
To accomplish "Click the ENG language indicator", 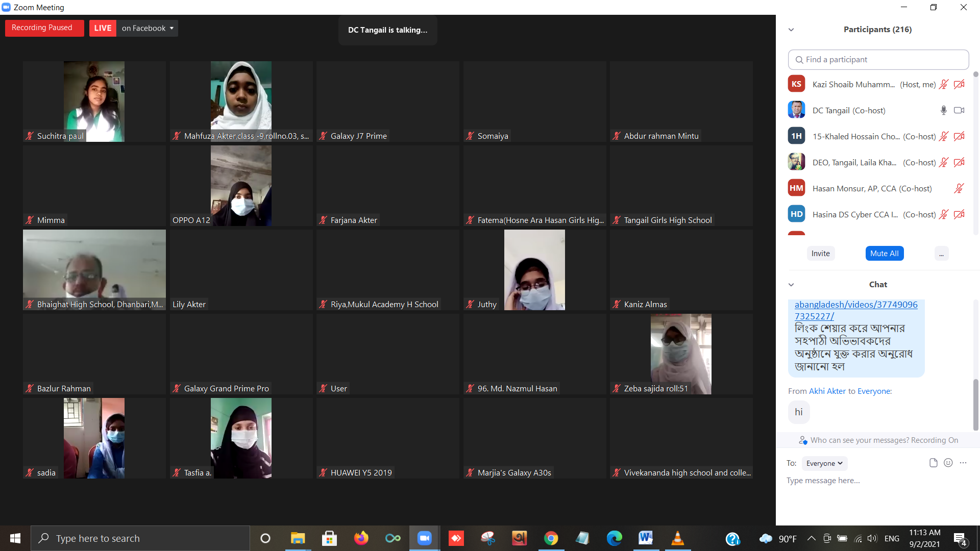I will 892,538.
